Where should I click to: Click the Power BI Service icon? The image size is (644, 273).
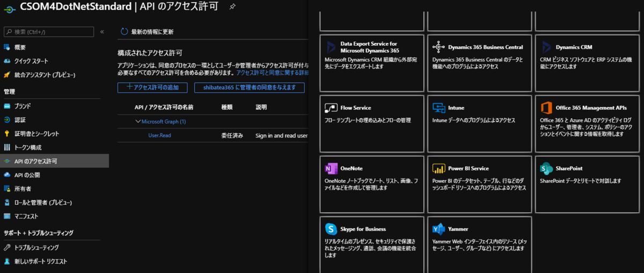pyautogui.click(x=438, y=168)
